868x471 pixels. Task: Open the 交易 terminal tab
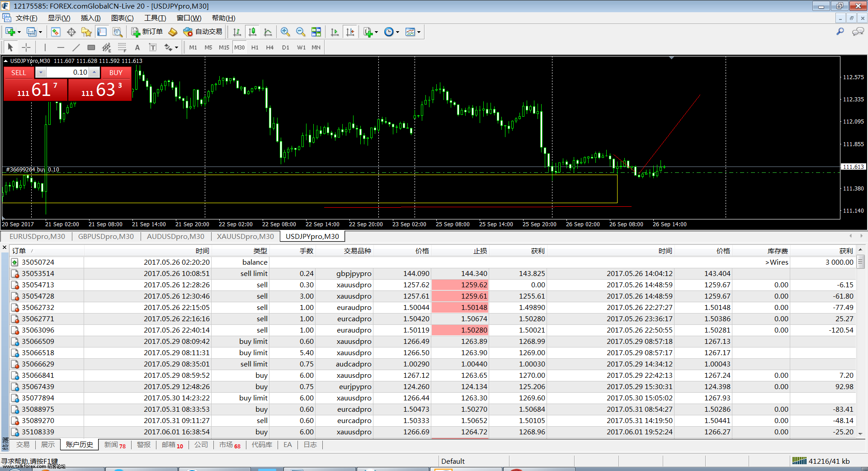23,445
